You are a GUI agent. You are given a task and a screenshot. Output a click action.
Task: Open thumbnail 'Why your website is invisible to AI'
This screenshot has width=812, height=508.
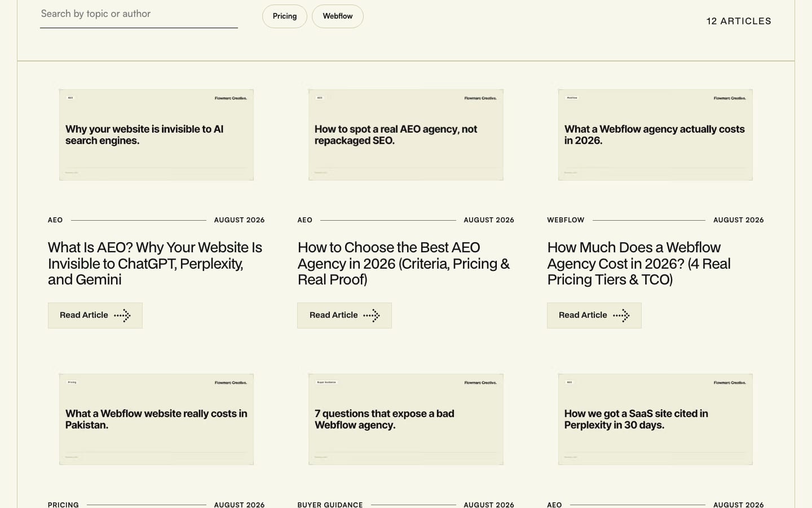pyautogui.click(x=156, y=135)
